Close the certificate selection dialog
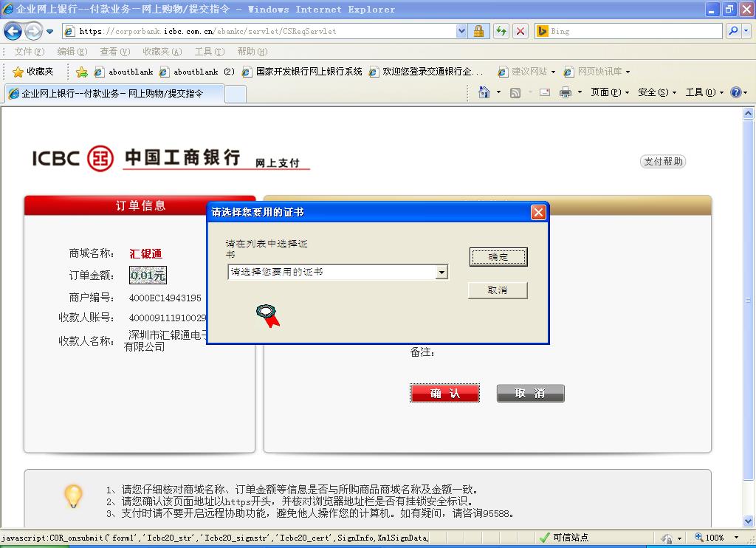Screen dimensions: 756x548 tap(538, 212)
